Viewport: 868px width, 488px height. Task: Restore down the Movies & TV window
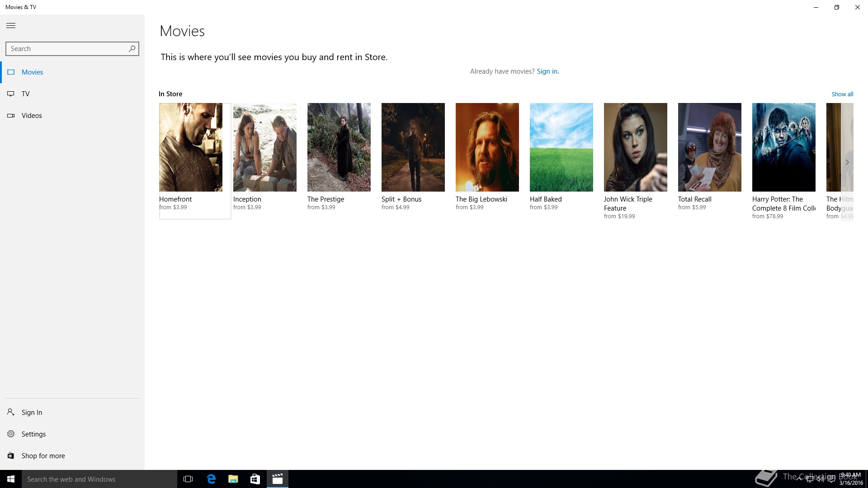(x=837, y=7)
